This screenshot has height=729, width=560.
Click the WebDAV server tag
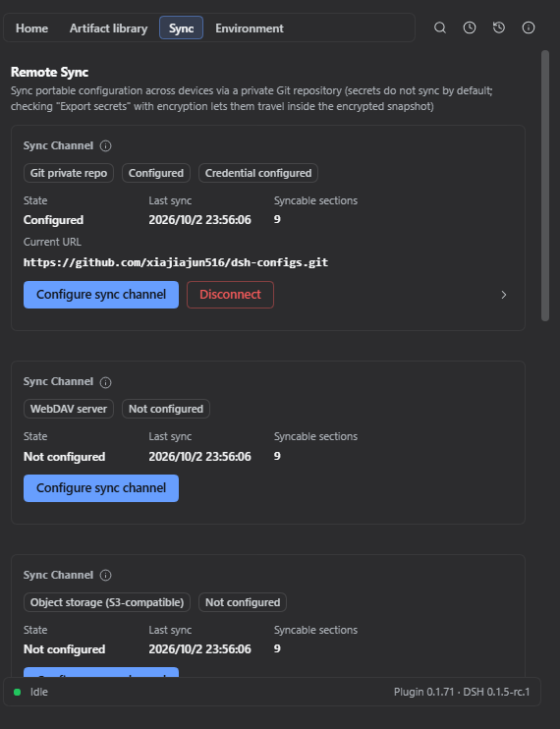pos(69,409)
